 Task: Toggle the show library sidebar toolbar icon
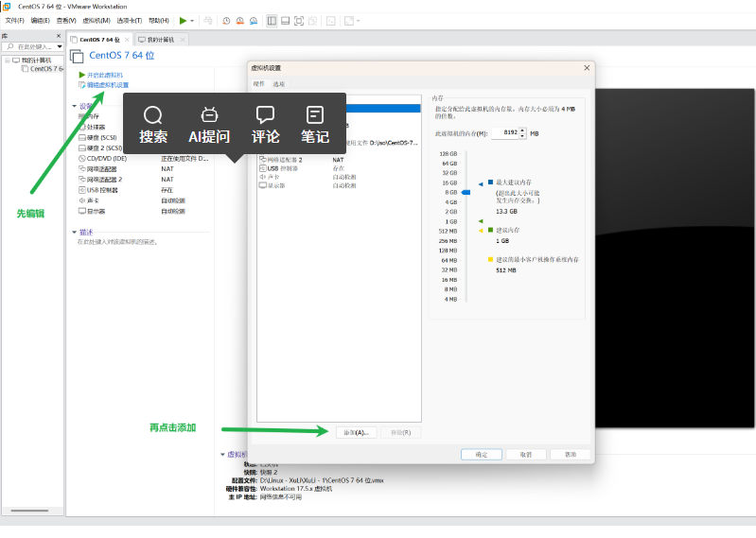(x=272, y=21)
